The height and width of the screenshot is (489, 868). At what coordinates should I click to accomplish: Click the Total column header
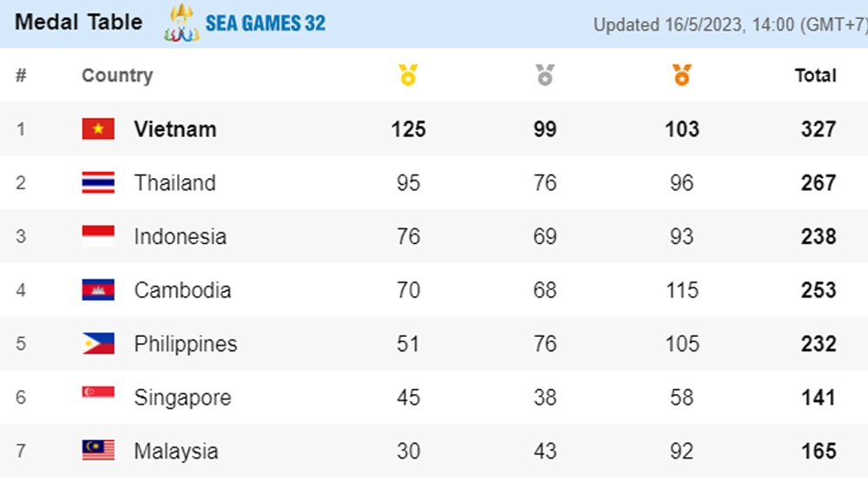tap(815, 76)
